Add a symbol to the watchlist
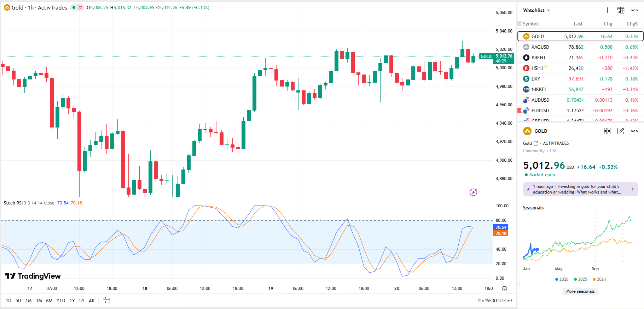The image size is (644, 309). (607, 10)
